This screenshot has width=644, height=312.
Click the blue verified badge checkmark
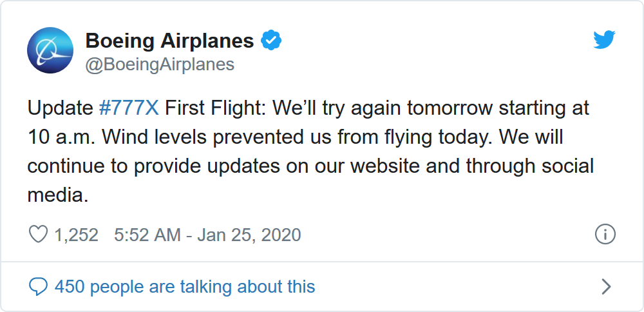tap(271, 41)
